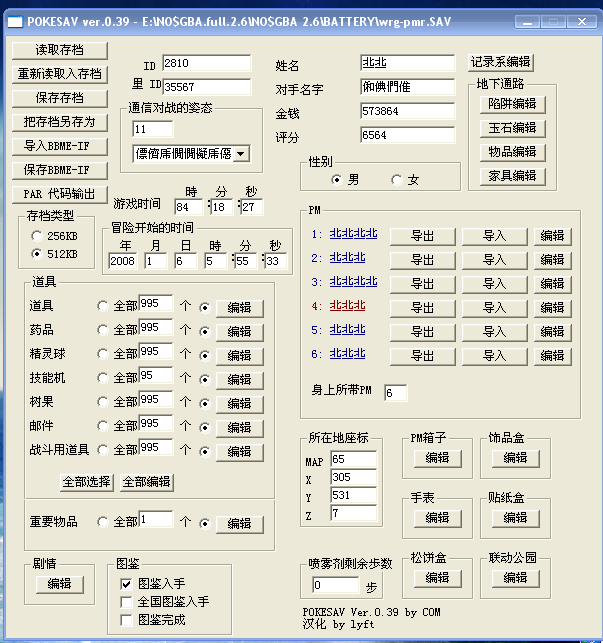Open the 饰品盒 编辑 button
The image size is (603, 643).
[516, 458]
